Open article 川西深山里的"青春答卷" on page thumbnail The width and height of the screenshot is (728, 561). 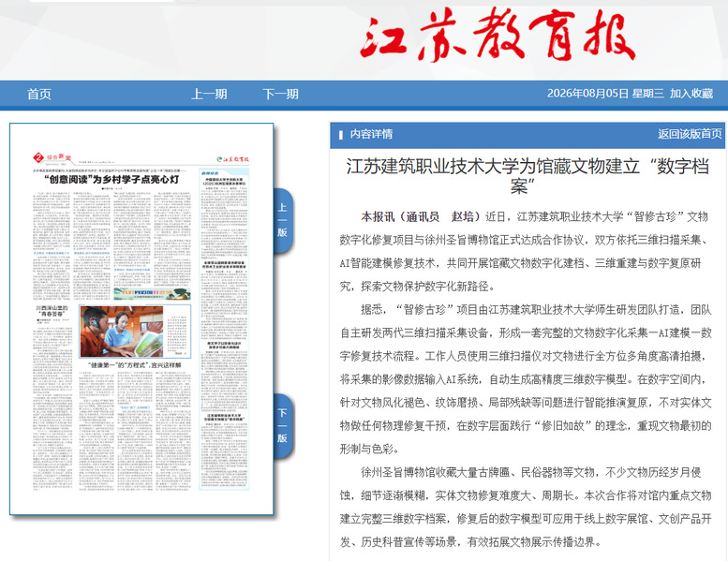click(52, 310)
